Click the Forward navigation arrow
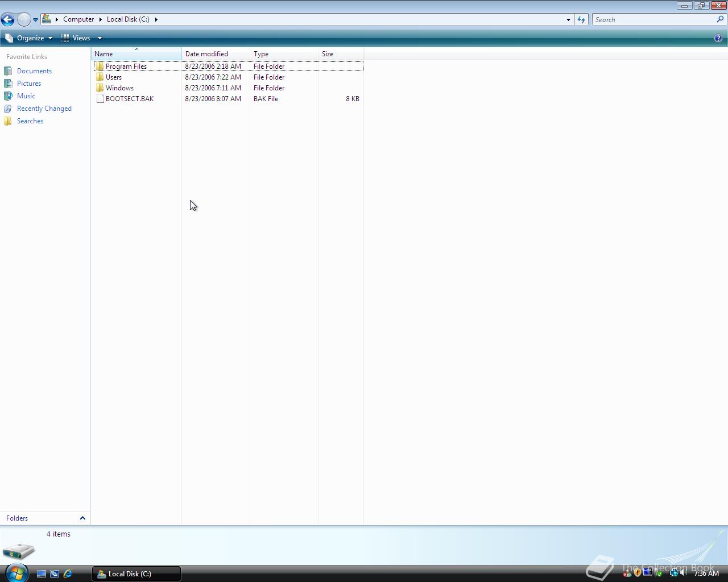Viewport: 728px width, 582px height. (24, 19)
